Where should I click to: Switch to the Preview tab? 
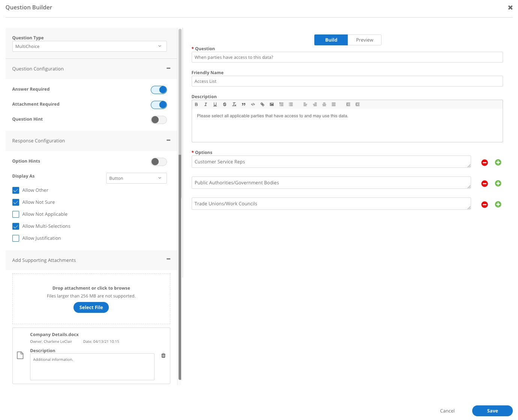(x=364, y=40)
